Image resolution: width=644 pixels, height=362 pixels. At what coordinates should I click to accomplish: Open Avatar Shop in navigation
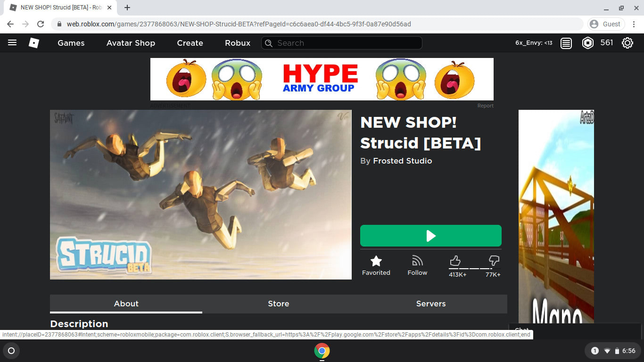click(131, 43)
